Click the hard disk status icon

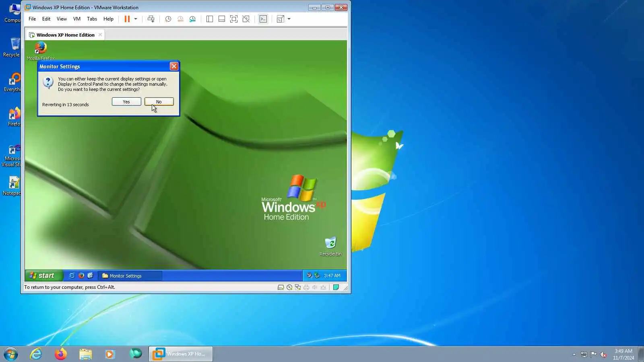281,287
